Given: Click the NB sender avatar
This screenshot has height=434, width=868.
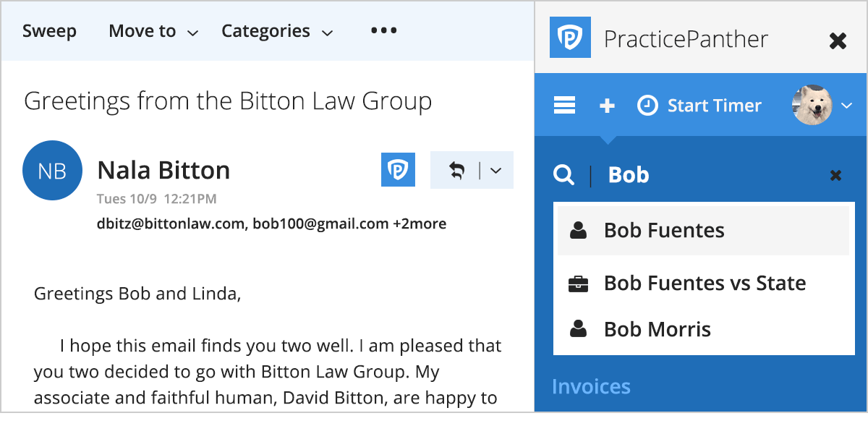Looking at the screenshot, I should pos(52,171).
